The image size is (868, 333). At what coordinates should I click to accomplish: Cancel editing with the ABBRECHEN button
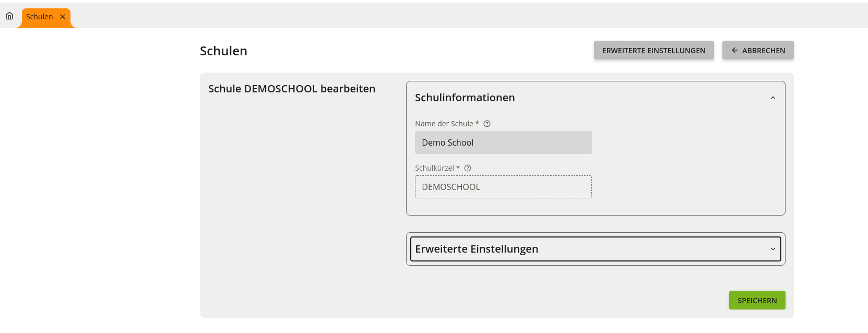[x=758, y=50]
